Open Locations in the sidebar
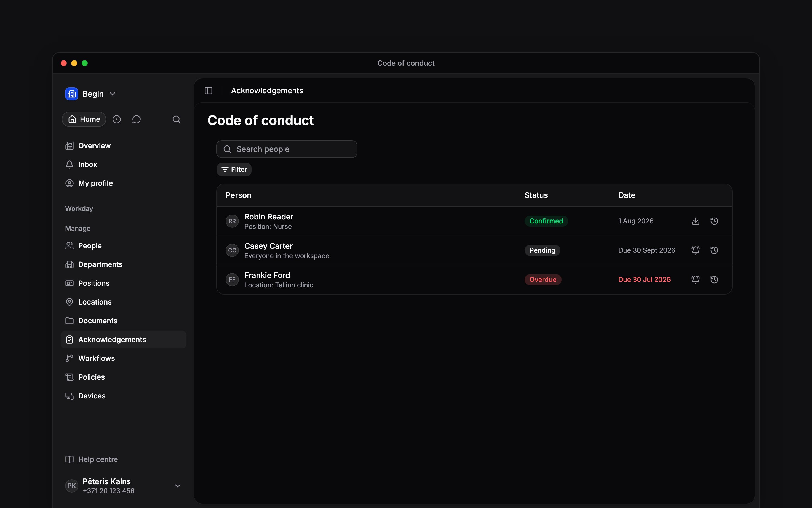 [x=124, y=302]
